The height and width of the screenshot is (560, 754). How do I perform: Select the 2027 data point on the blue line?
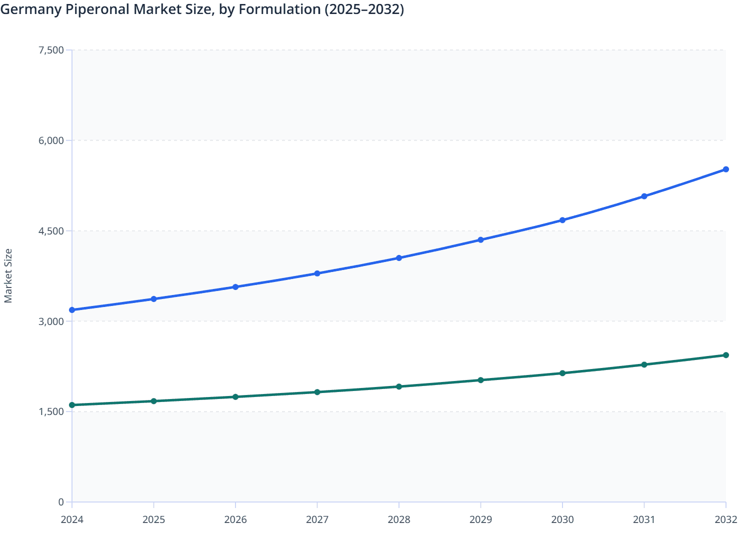click(317, 273)
